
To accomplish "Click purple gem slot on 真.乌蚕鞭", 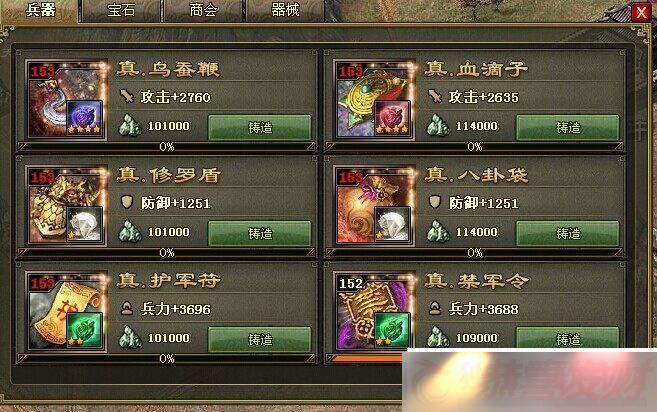I will pyautogui.click(x=85, y=118).
